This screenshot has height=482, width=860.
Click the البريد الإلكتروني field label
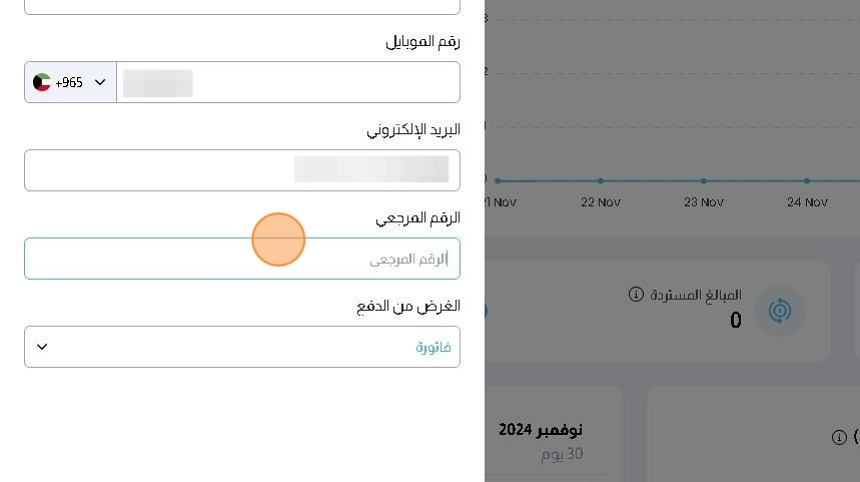[x=412, y=129]
